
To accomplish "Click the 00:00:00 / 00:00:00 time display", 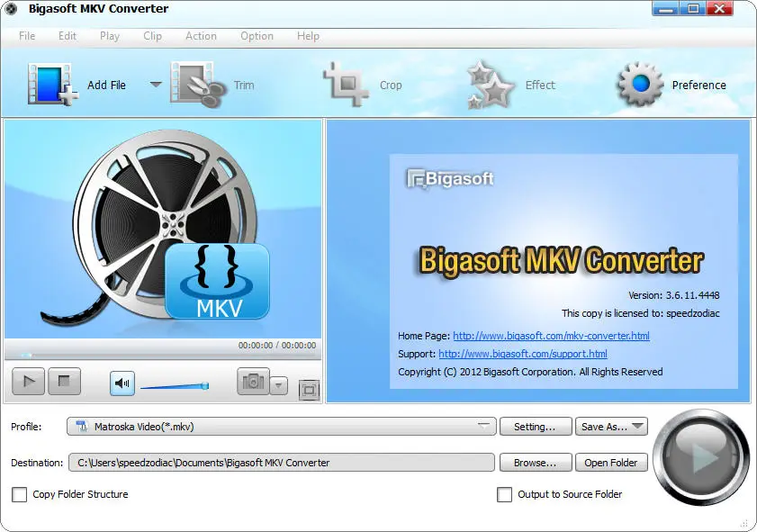I will pos(277,345).
